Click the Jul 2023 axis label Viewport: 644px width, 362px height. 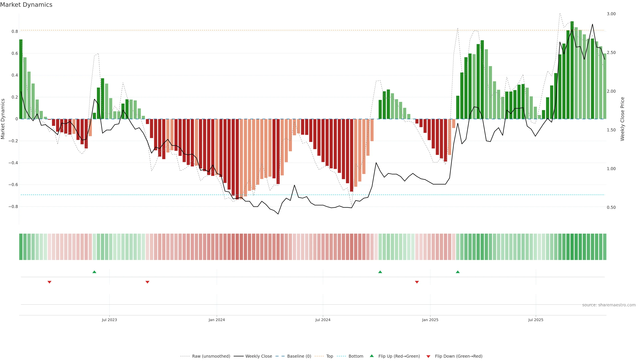tap(109, 320)
